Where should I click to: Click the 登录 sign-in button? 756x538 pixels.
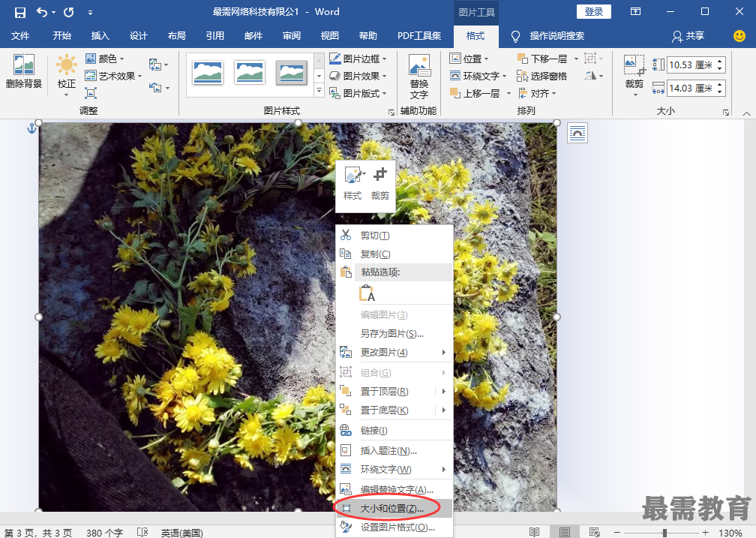click(x=593, y=11)
